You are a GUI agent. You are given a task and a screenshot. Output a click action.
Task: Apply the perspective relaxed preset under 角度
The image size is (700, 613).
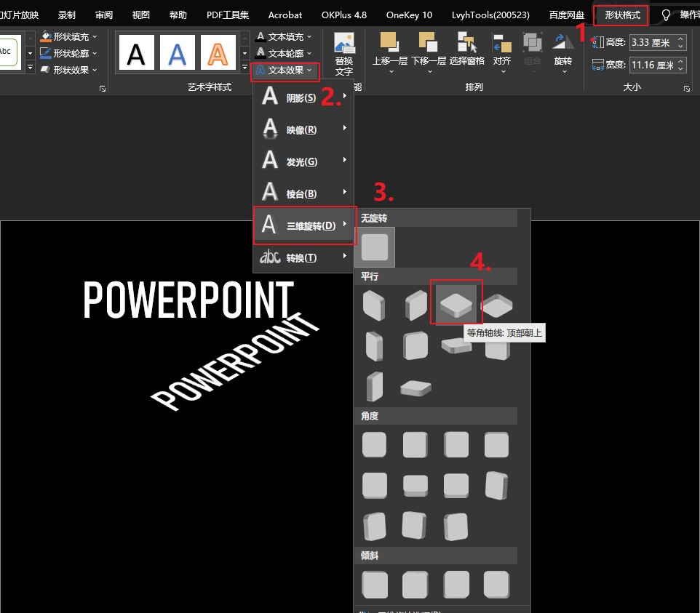(456, 486)
